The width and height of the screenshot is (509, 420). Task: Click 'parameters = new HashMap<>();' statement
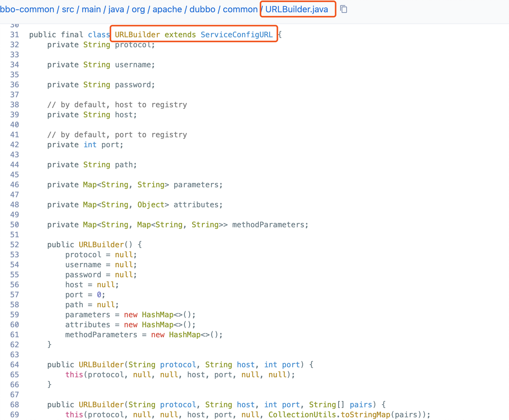[131, 315]
